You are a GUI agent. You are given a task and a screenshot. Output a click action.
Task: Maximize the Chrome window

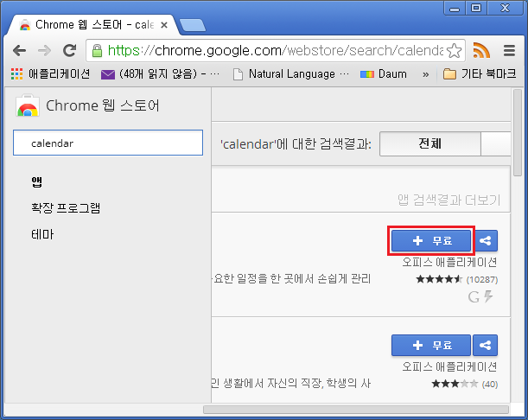(476, 8)
